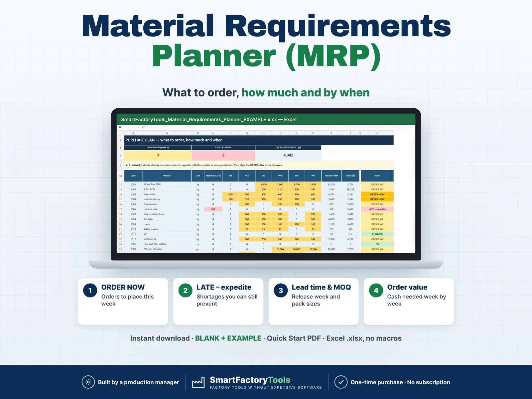Click the 'Order value' feature card title

click(x=407, y=287)
